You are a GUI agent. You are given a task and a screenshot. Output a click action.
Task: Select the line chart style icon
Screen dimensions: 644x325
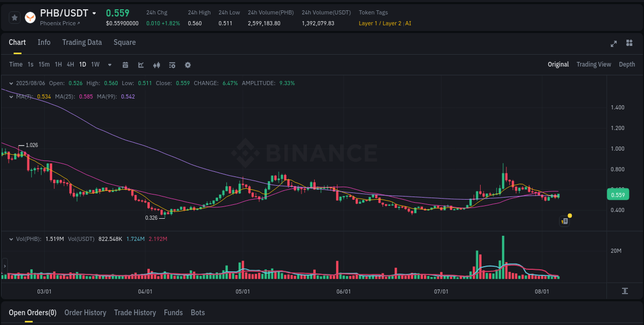click(140, 65)
